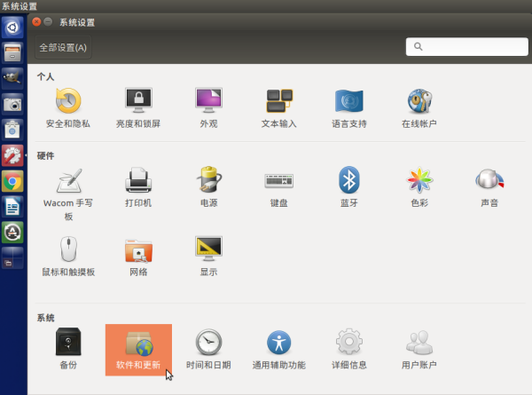The width and height of the screenshot is (532, 395).
Task: Open 声音 sound settings
Action: [x=489, y=187]
